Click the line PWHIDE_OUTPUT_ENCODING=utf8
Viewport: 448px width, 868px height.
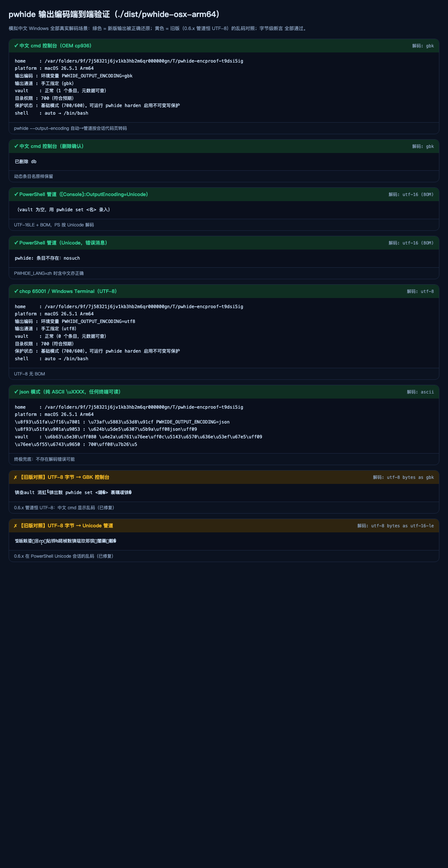(x=75, y=321)
